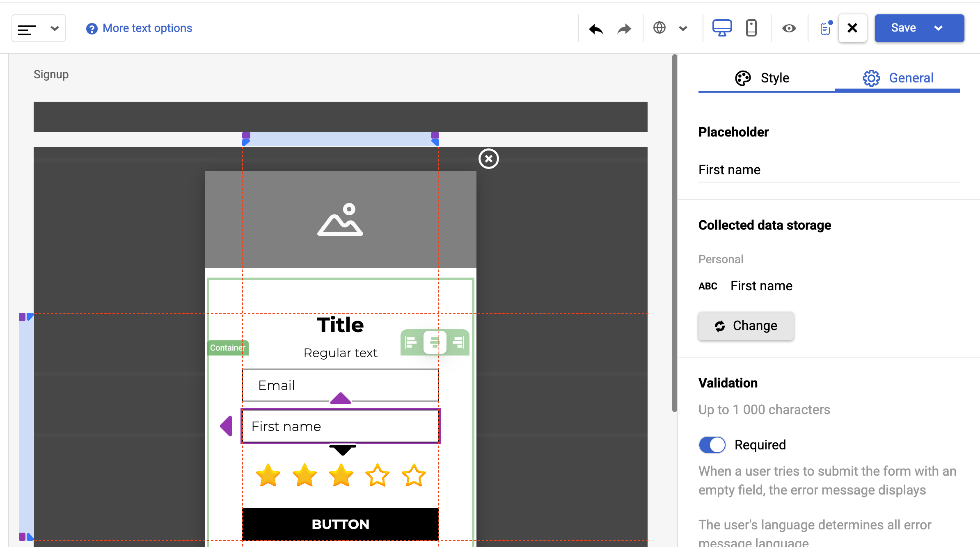Align container content to the right

(458, 342)
